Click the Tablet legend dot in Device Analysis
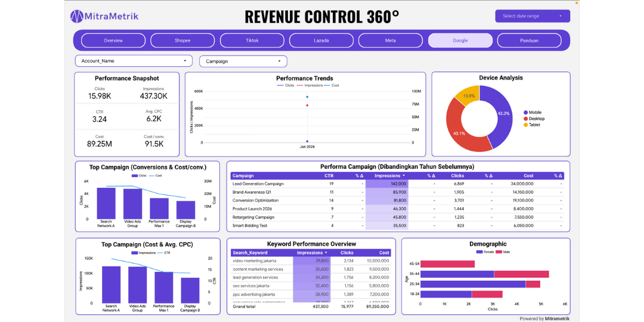644x322 pixels. pyautogui.click(x=525, y=125)
